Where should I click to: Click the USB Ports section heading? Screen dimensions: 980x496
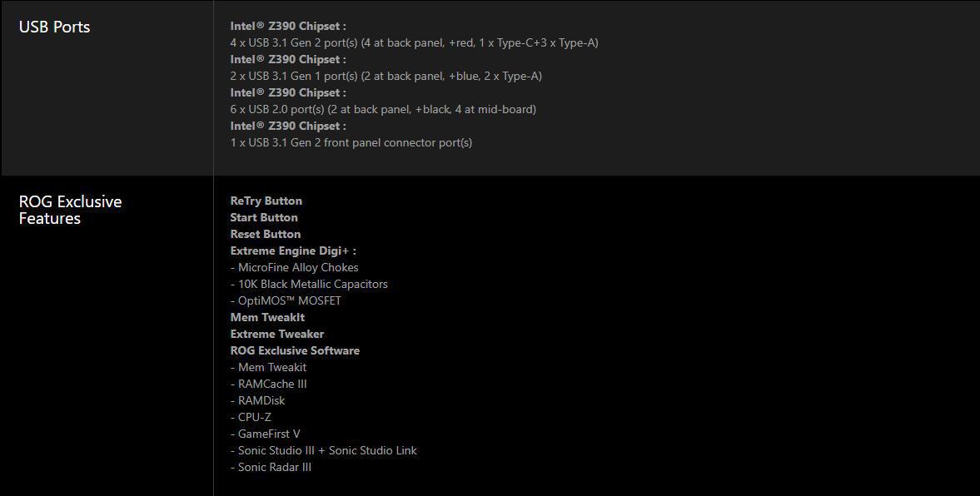point(54,27)
